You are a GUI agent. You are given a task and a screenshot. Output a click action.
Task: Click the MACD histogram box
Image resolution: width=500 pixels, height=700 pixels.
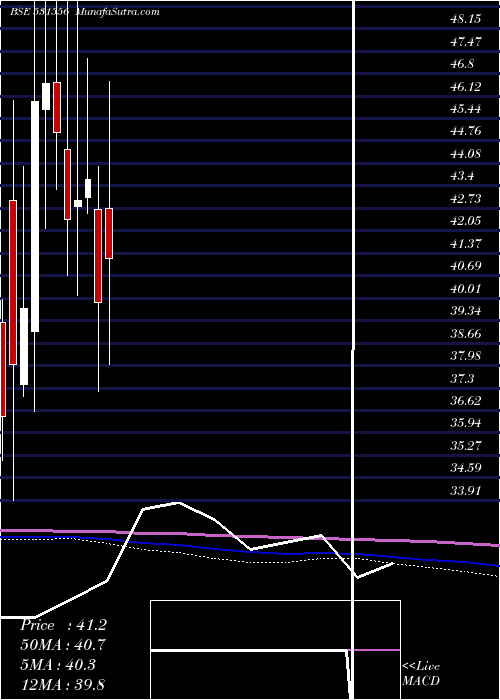click(x=275, y=650)
